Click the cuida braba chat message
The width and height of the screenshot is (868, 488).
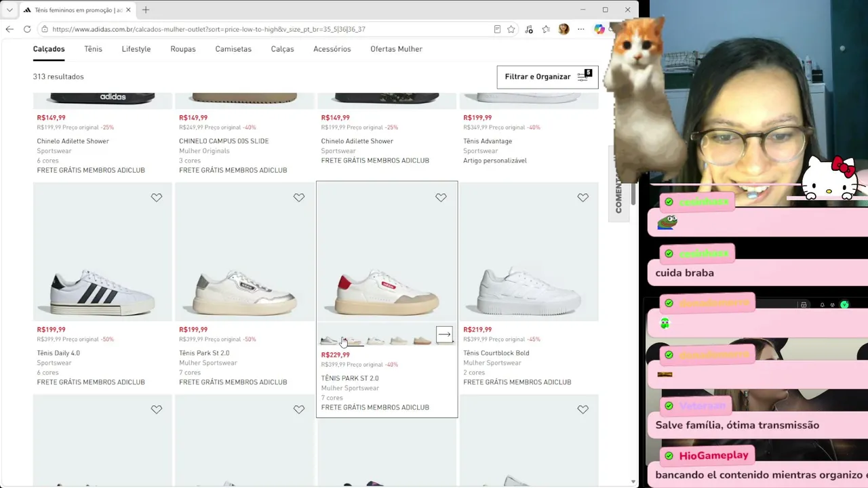[684, 273]
